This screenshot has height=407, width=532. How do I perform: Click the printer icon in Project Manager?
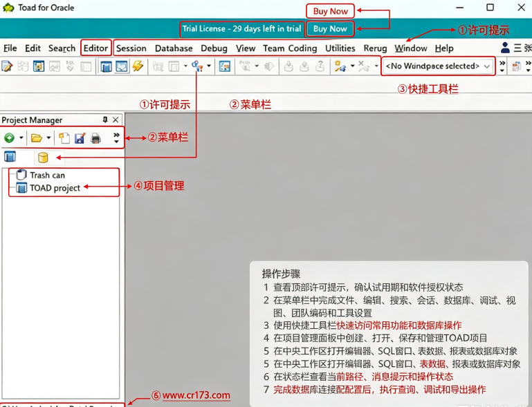click(x=95, y=138)
